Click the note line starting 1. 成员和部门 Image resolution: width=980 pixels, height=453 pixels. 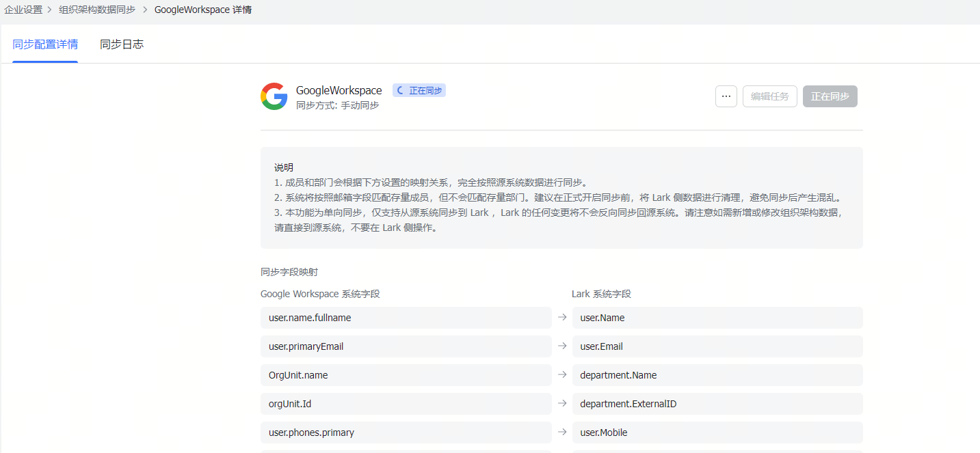coord(432,182)
